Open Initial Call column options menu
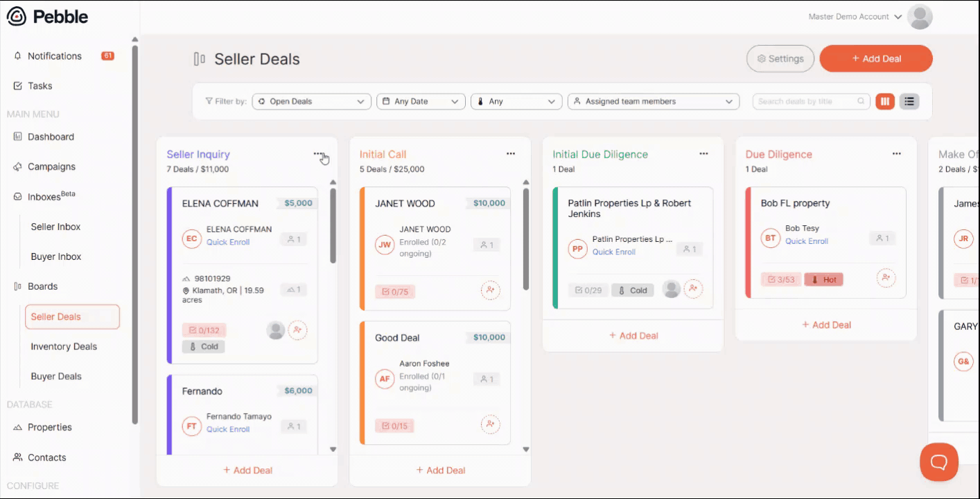This screenshot has height=499, width=980. pos(511,154)
